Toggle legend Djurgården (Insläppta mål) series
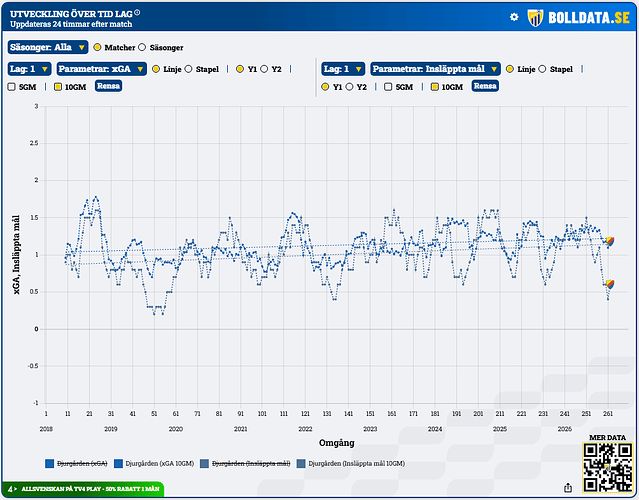 [x=245, y=464]
